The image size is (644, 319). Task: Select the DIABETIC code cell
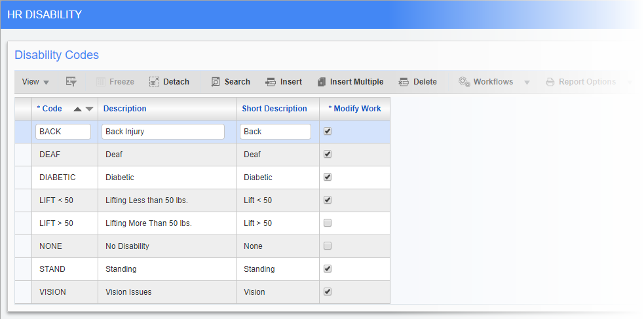[x=64, y=178]
